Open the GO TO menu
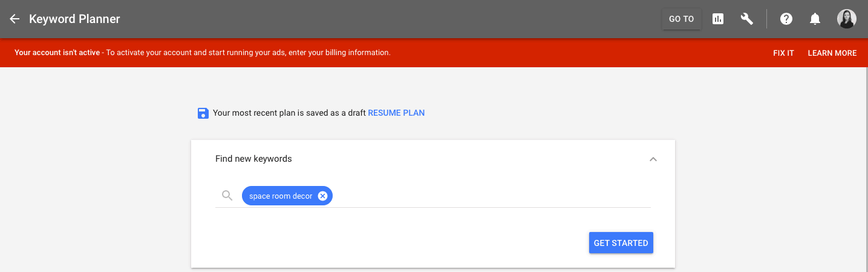868x272 pixels. pyautogui.click(x=681, y=19)
